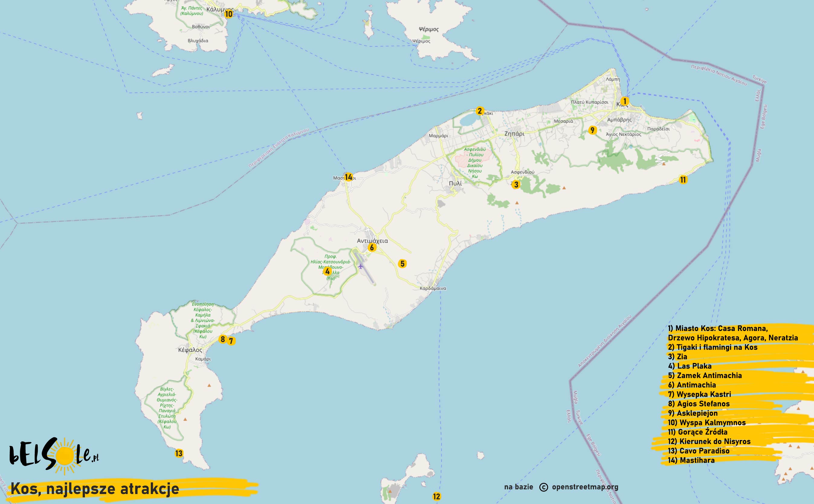
Task: Click the openstreetmap.org attribution text
Action: click(x=585, y=487)
